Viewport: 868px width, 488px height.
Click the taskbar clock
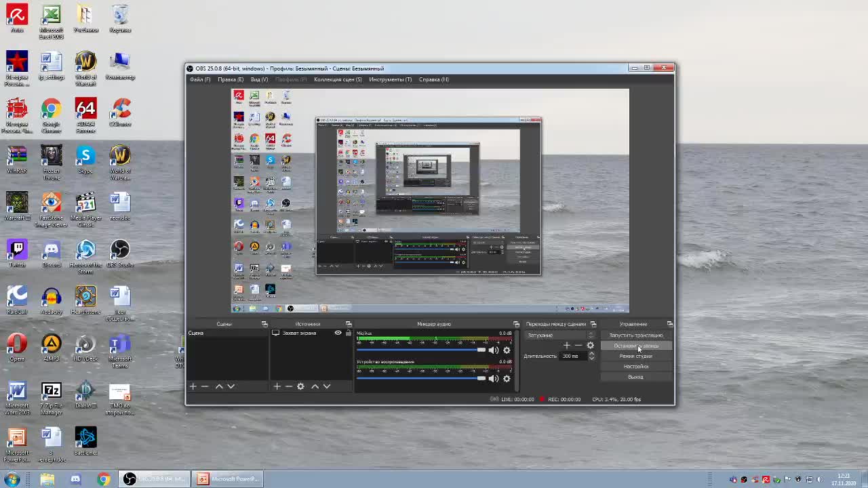point(844,479)
